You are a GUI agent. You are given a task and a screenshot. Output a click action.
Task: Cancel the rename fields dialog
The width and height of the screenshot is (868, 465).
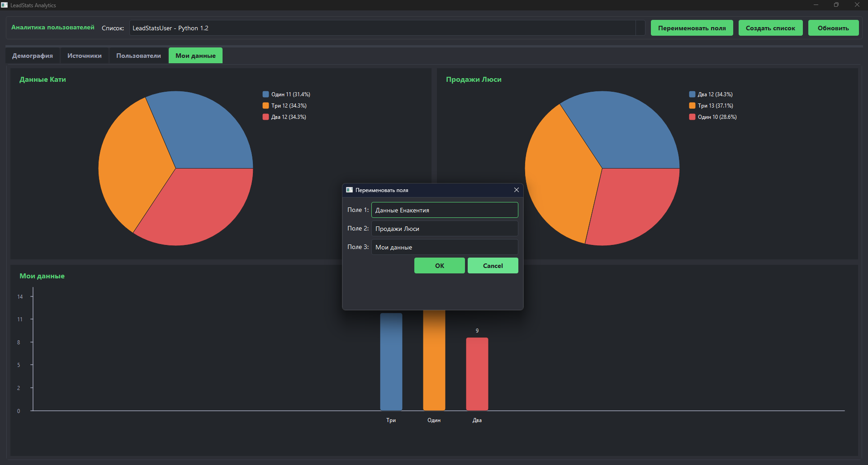pyautogui.click(x=493, y=266)
